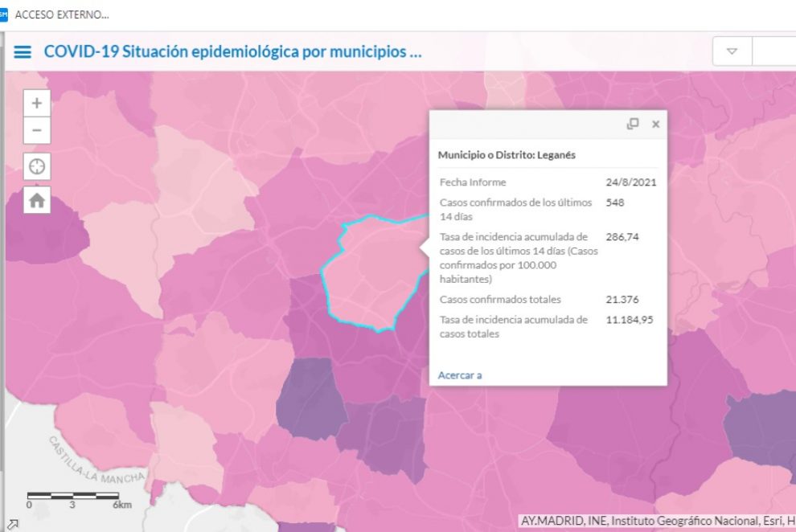Click the 'Acercar a' link in the popup
This screenshot has width=796, height=532.
pyautogui.click(x=460, y=374)
